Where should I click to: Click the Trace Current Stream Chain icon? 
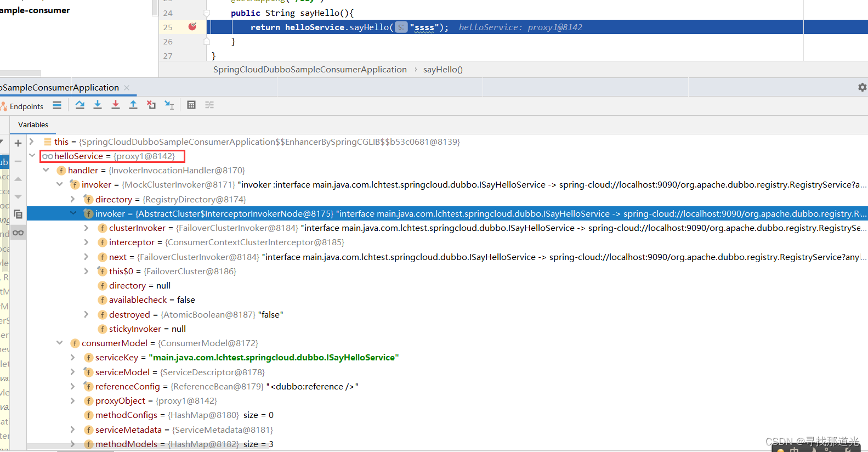click(x=209, y=105)
